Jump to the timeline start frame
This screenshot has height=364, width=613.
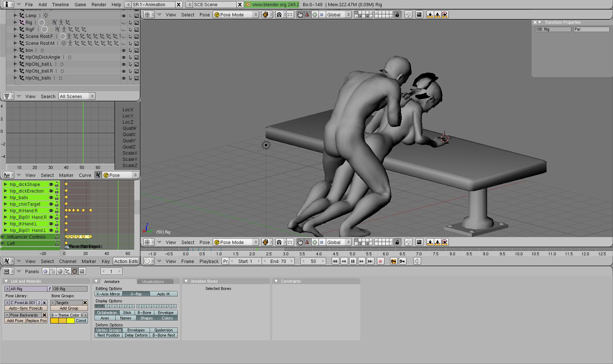click(335, 261)
